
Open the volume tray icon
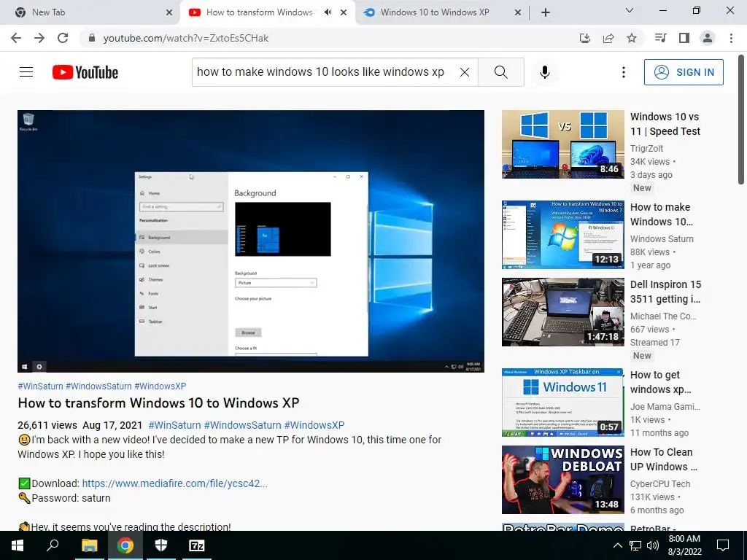(x=653, y=545)
